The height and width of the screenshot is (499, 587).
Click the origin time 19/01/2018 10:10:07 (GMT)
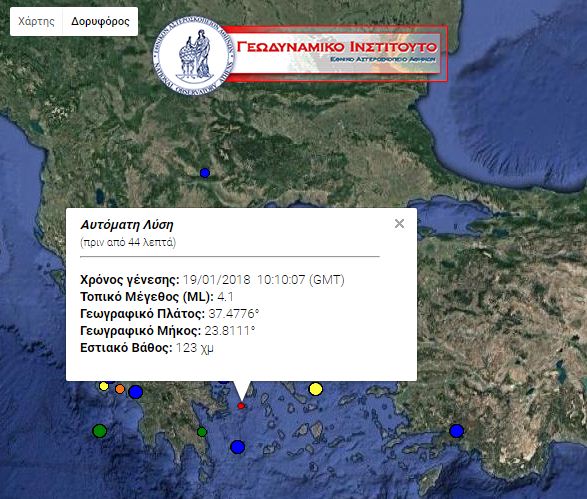pyautogui.click(x=264, y=280)
